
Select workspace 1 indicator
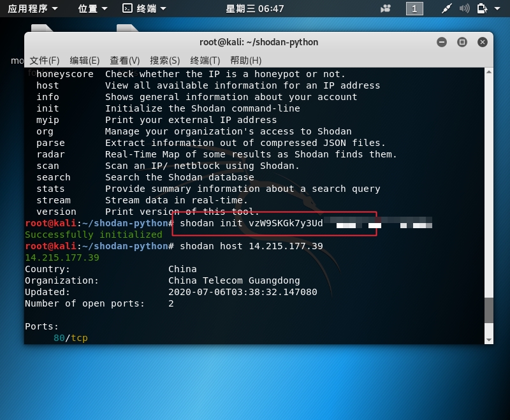pyautogui.click(x=414, y=8)
